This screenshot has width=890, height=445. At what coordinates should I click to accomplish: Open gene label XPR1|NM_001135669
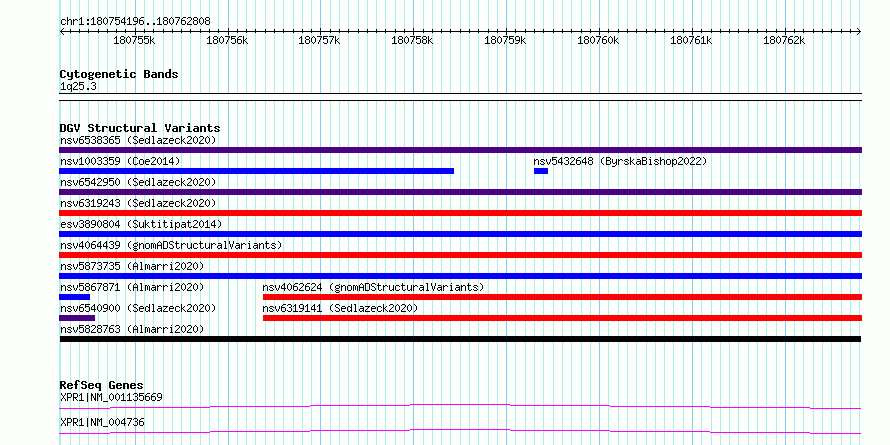(111, 397)
